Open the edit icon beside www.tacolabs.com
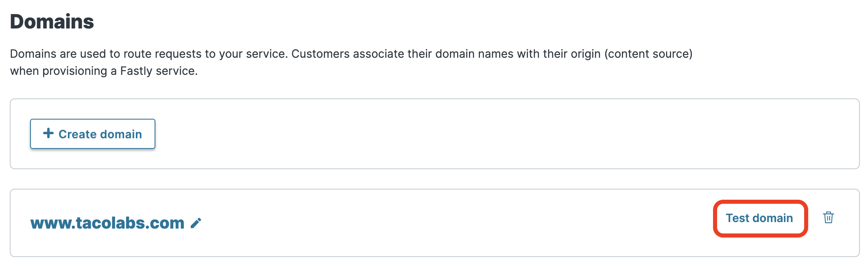 (196, 222)
